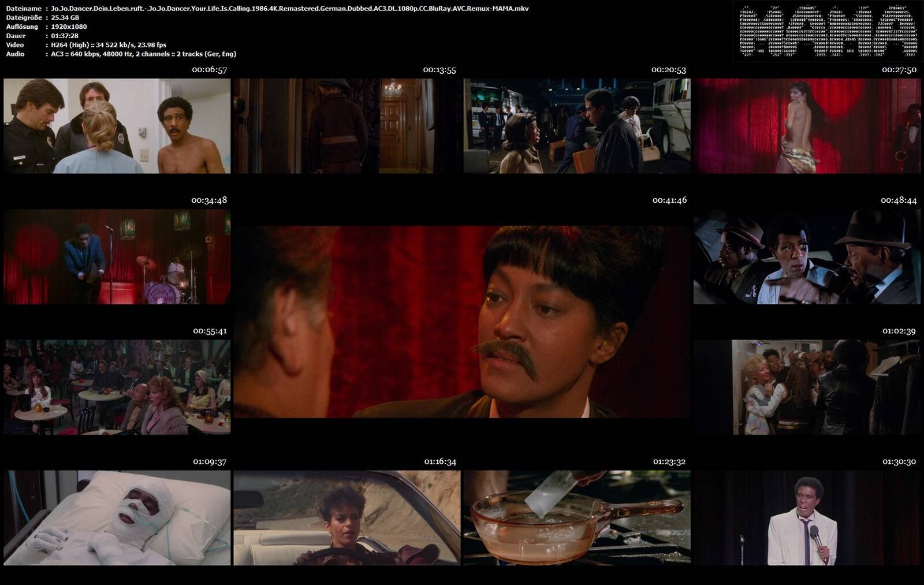Click the 00:34:48 timestamp label
Image resolution: width=924 pixels, height=585 pixels.
point(209,200)
